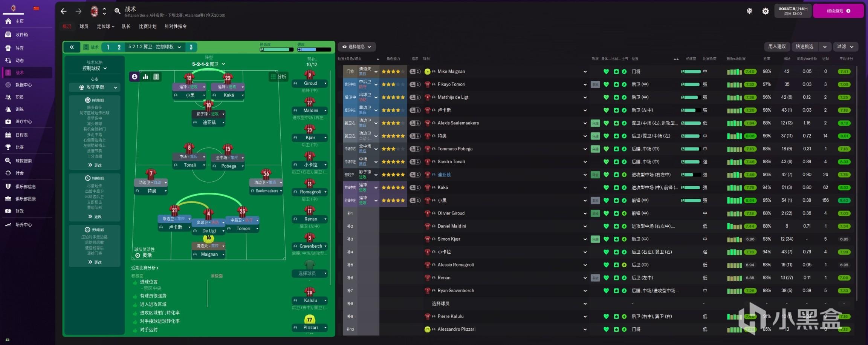Click the globe icon beside settings
868x345 pixels.
749,11
